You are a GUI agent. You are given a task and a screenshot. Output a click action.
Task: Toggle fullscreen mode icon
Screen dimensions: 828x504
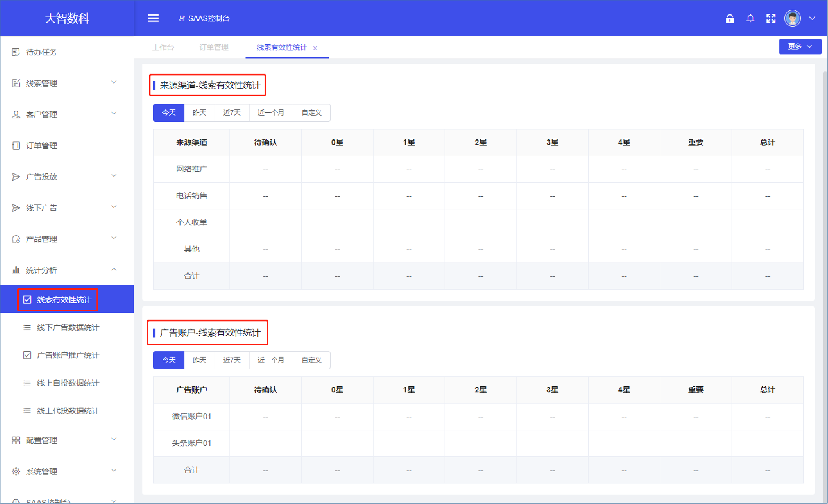coord(771,18)
